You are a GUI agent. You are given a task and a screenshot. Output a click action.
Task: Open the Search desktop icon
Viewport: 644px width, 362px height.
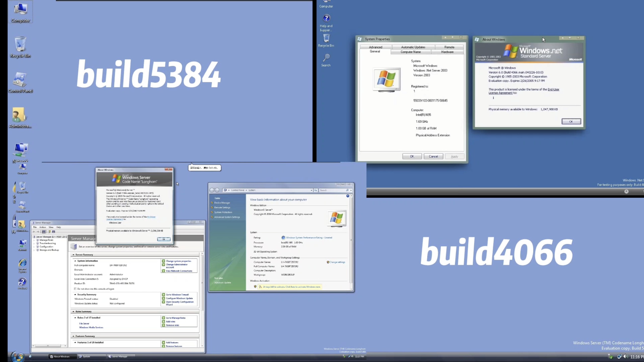pyautogui.click(x=326, y=60)
